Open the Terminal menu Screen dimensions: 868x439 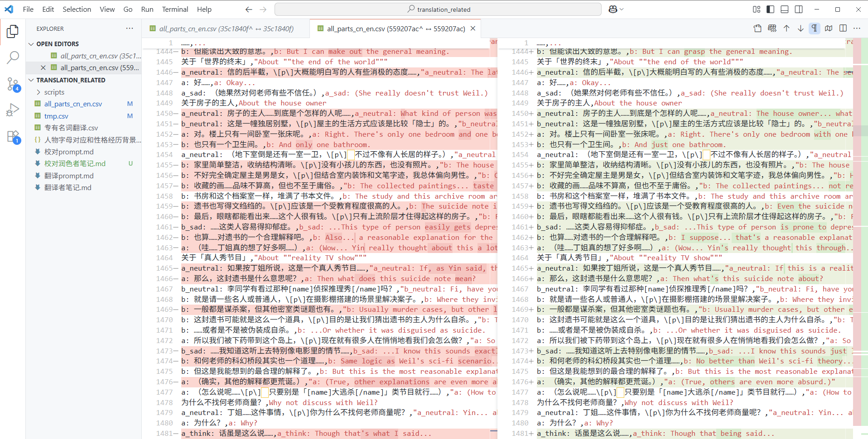tap(175, 9)
